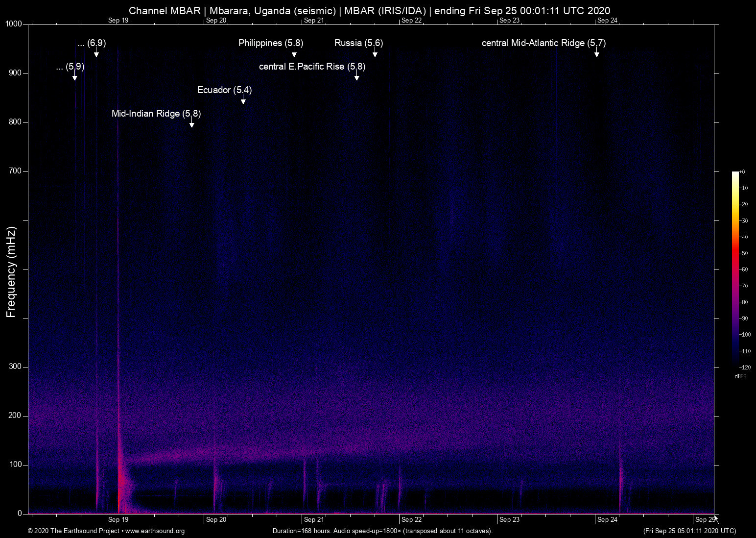Click the central Mid-Atlantic Ridge (5.7) arrow
This screenshot has height=538, width=756.
[x=596, y=53]
